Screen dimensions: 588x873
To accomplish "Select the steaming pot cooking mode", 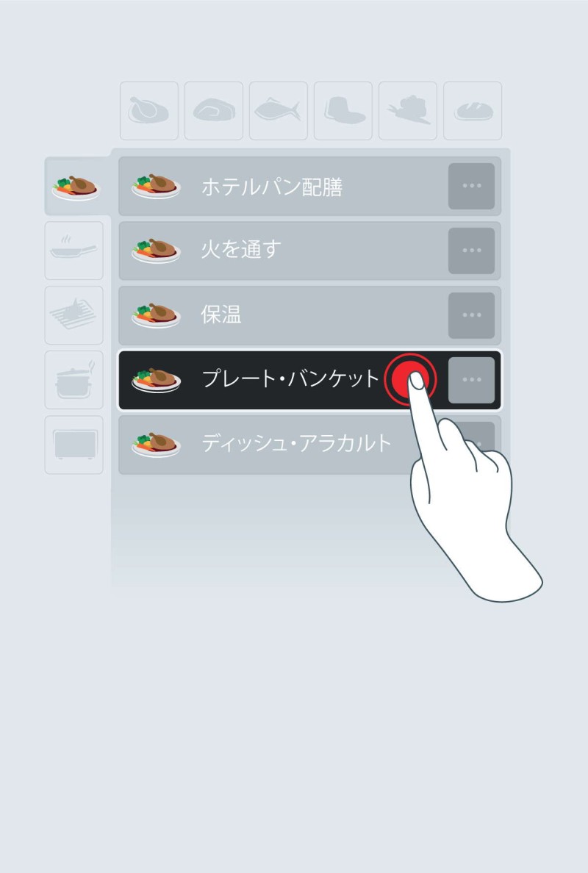I will pos(74,380).
